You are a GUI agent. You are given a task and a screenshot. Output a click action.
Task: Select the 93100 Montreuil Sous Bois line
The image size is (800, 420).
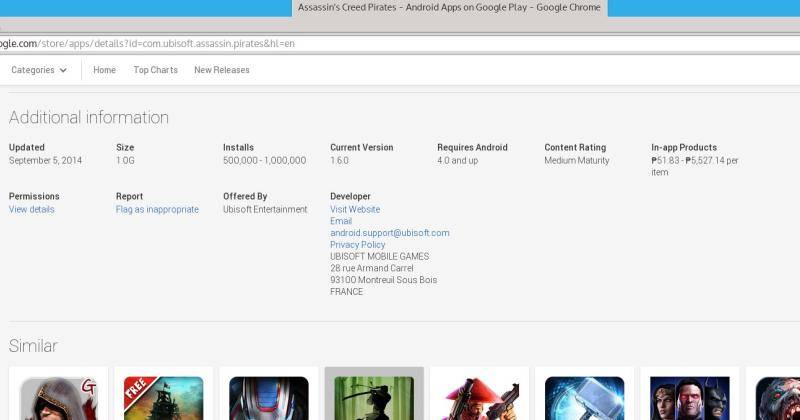click(384, 280)
